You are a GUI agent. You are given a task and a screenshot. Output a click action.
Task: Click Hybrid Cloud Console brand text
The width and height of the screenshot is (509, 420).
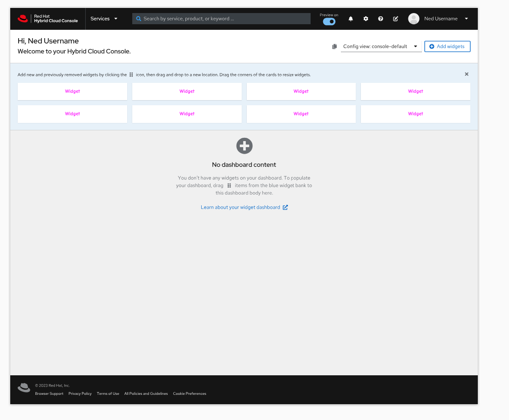click(x=56, y=21)
